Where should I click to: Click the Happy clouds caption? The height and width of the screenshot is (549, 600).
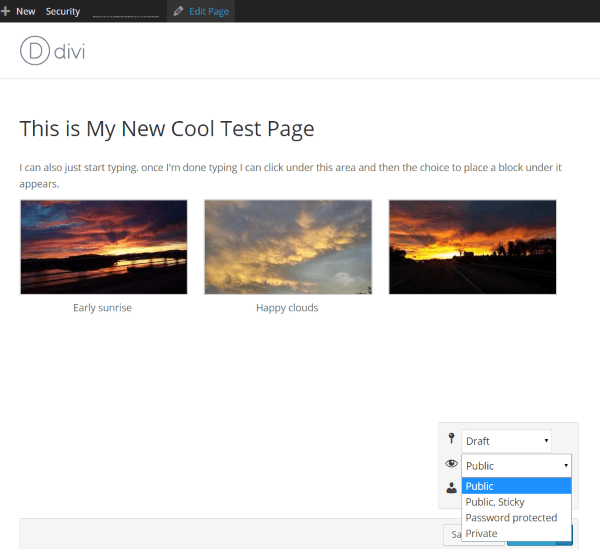tap(287, 308)
